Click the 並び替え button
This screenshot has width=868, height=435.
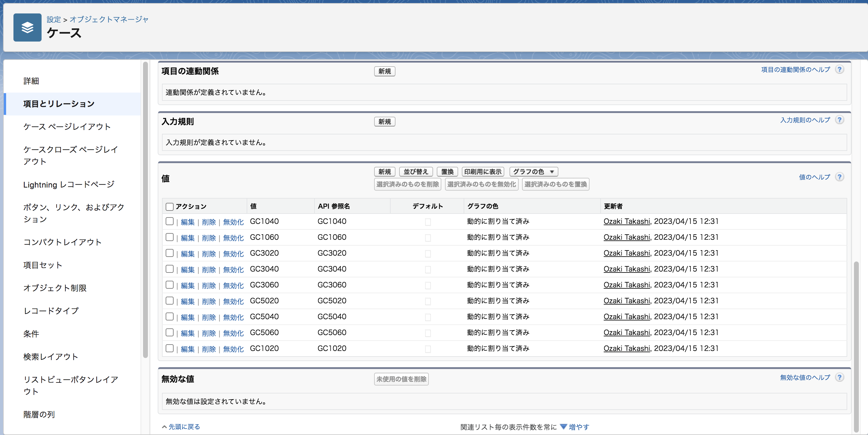click(415, 172)
